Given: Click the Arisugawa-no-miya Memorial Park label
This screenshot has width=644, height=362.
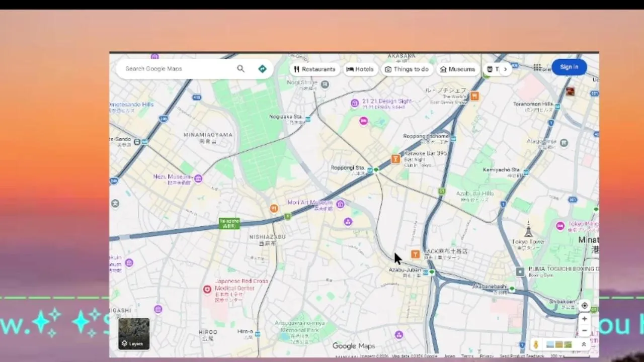Looking at the screenshot, I should click(300, 326).
